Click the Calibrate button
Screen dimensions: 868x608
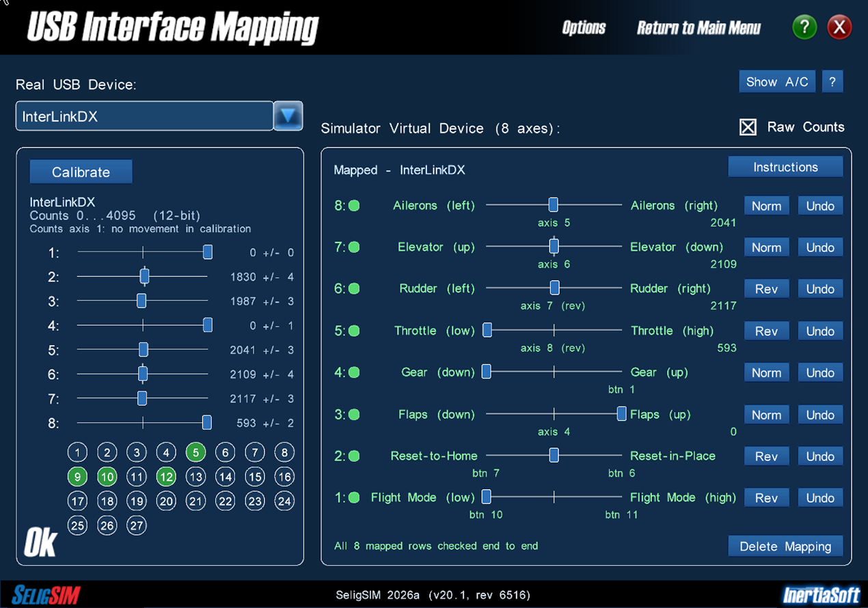point(81,172)
